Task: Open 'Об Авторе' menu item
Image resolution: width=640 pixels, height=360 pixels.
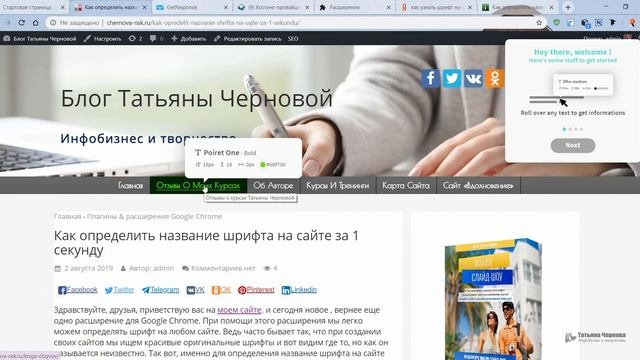Action: tap(273, 185)
